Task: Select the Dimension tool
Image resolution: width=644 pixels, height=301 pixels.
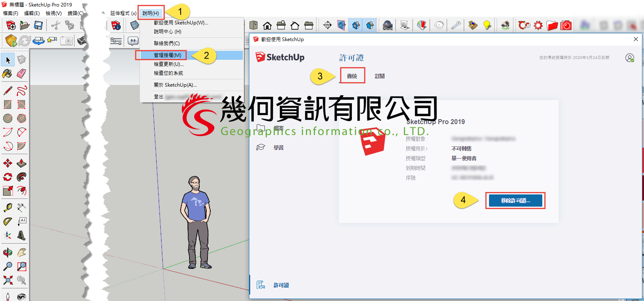Action: (22, 208)
